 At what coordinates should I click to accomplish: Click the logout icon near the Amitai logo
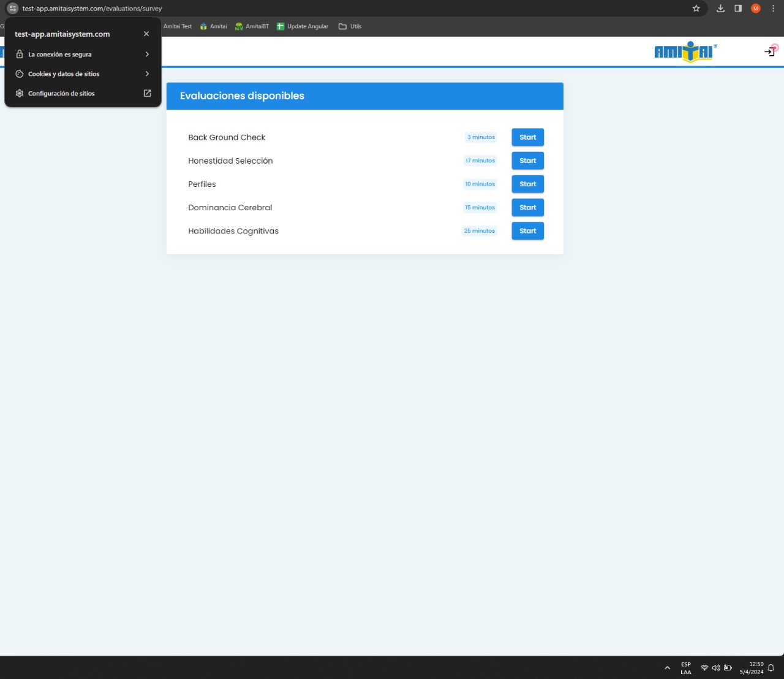click(x=769, y=52)
